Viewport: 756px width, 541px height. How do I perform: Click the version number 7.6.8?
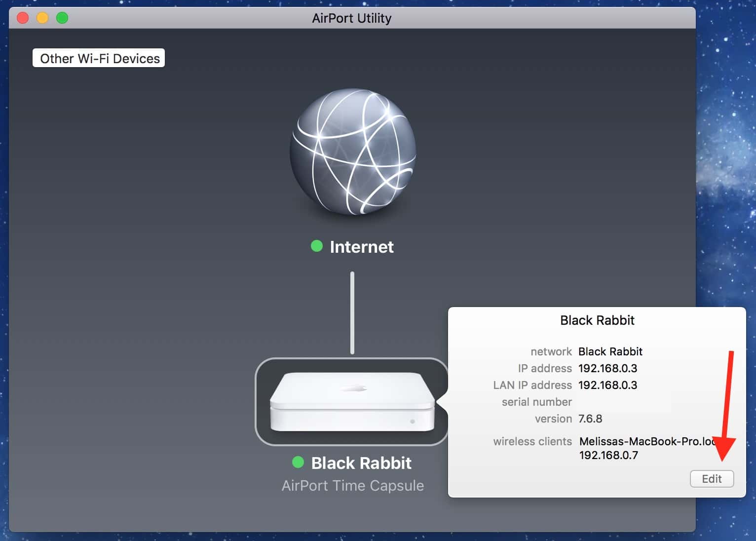coord(590,419)
